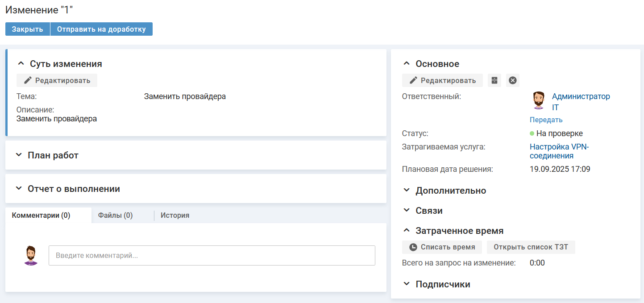Expand the Отчет о выполнении section

(19, 189)
